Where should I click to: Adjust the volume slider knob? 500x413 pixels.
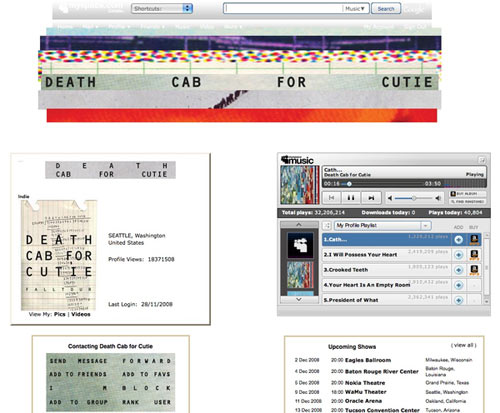414,198
